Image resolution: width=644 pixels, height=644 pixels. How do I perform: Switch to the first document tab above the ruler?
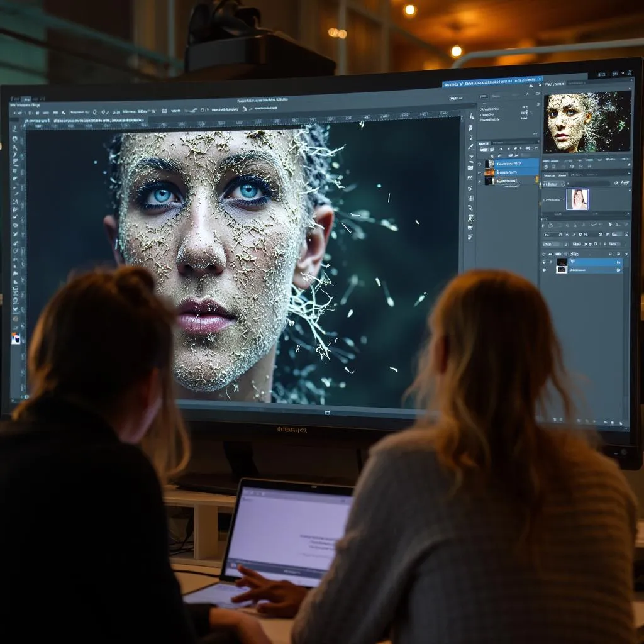click(x=38, y=121)
